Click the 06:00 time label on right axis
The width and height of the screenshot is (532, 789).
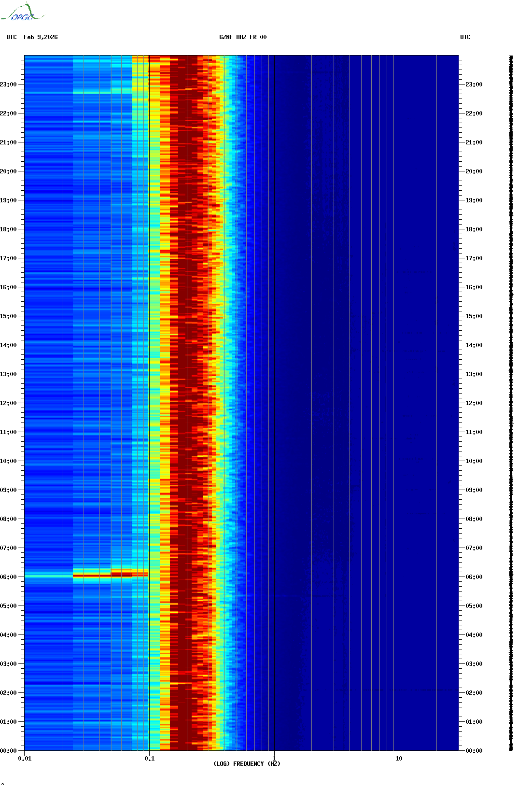click(x=474, y=577)
